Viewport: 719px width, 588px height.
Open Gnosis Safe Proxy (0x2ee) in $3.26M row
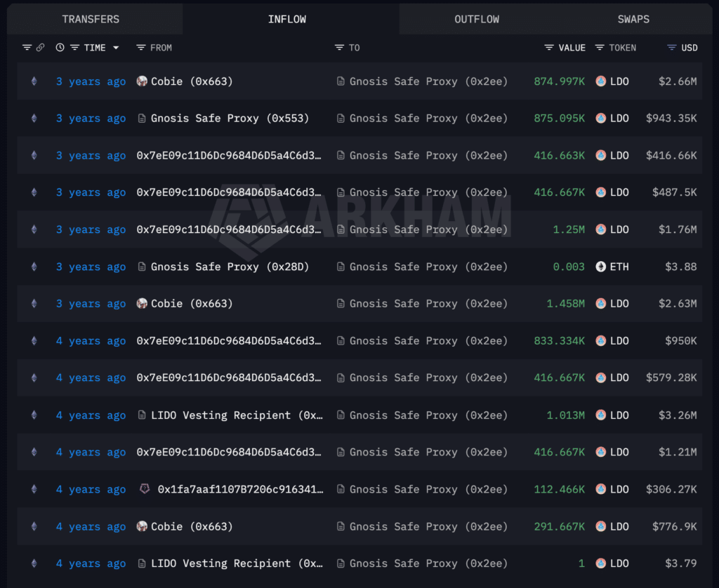coord(429,415)
